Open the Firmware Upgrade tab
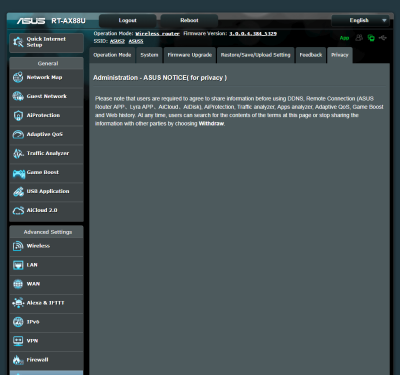The height and width of the screenshot is (375, 400). (190, 55)
